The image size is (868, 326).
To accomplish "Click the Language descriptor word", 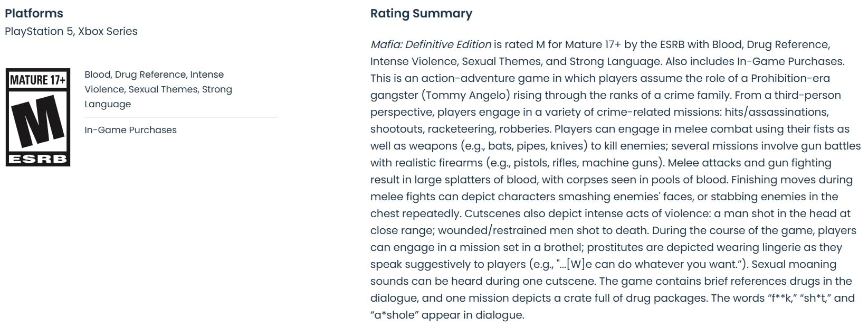I will click(x=108, y=104).
